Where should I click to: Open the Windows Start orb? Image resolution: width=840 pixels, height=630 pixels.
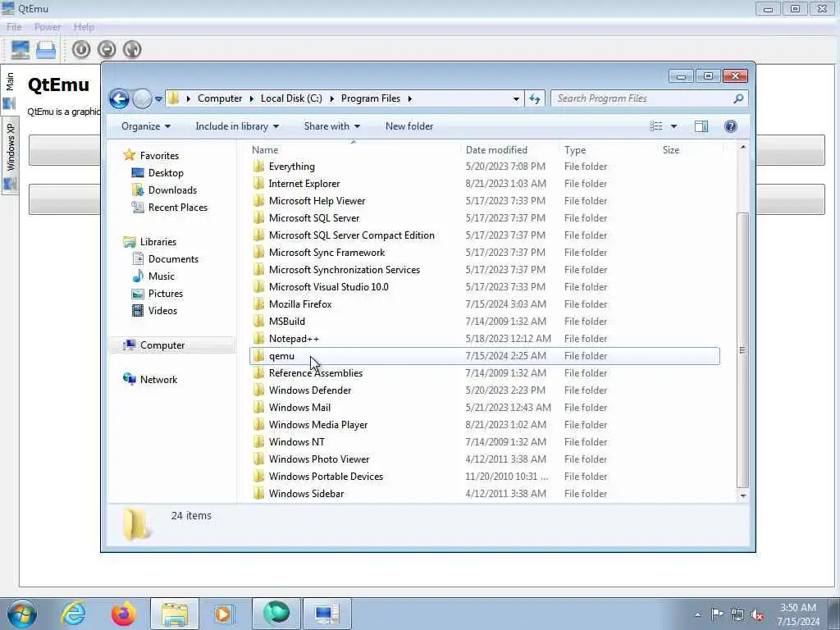[21, 614]
